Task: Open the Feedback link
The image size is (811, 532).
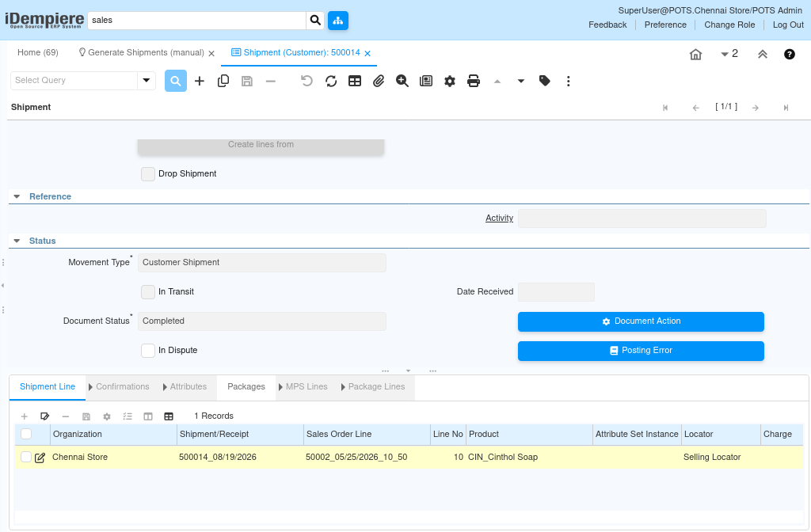Action: (x=607, y=25)
